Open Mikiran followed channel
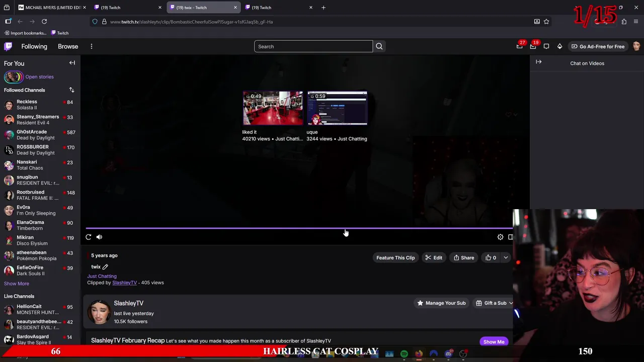Viewport: 644px width, 362px height. point(40,240)
